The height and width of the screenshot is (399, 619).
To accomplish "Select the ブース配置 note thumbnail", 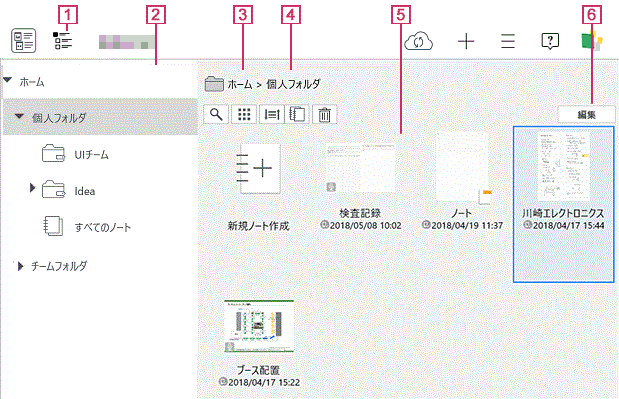I will [259, 326].
